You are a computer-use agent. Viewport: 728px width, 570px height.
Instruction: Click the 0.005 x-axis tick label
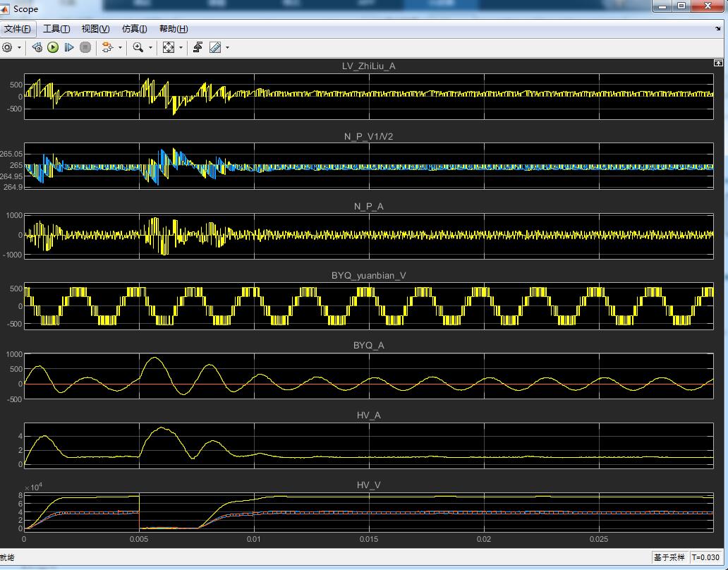(x=139, y=540)
